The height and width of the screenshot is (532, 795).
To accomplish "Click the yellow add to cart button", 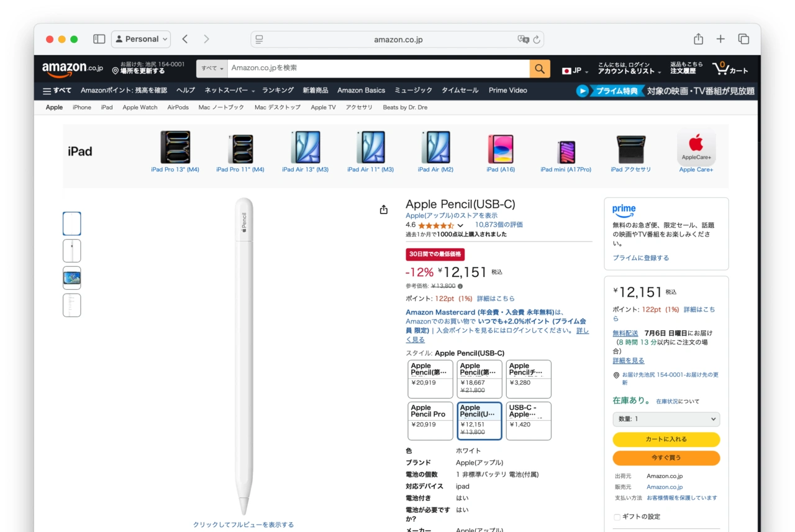I will click(x=666, y=440).
